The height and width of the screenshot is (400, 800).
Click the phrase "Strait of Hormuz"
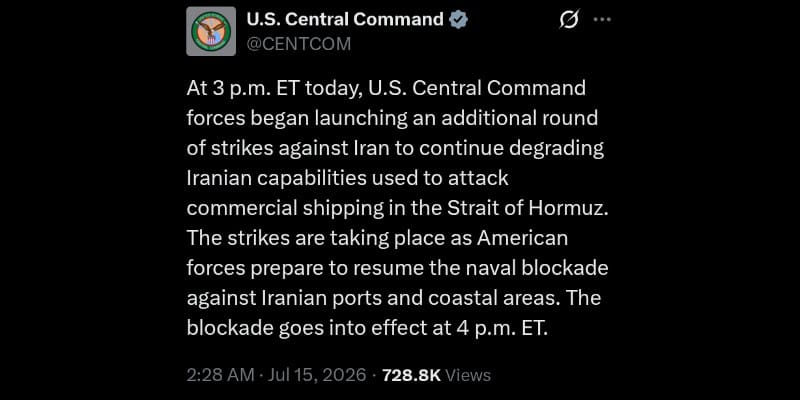click(528, 208)
